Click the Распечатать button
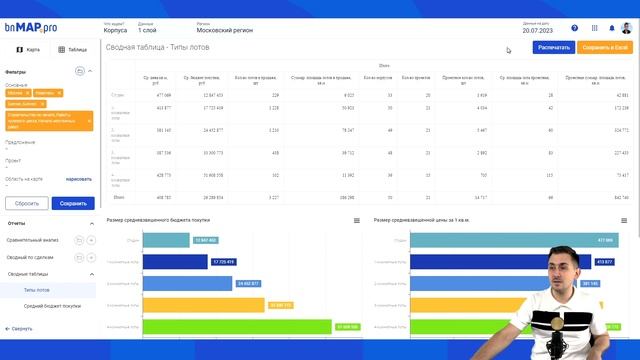 tap(553, 47)
